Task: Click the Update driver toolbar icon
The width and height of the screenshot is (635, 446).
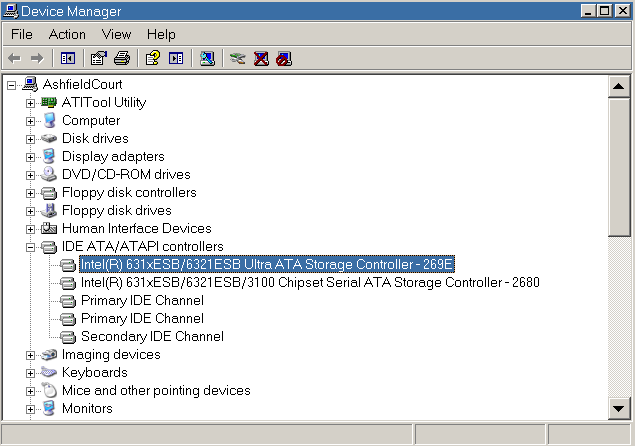Action: coord(238,59)
